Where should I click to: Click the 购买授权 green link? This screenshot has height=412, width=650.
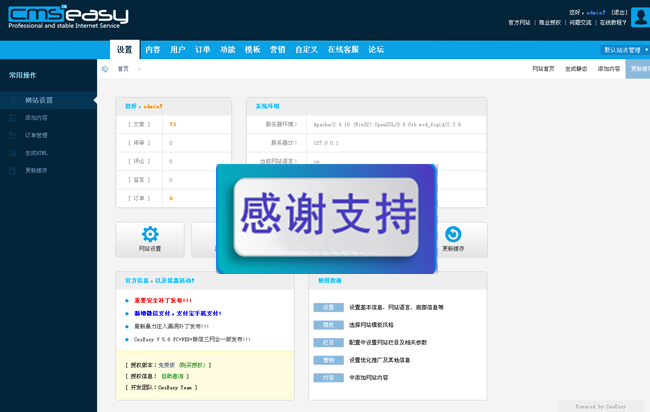pyautogui.click(x=192, y=365)
